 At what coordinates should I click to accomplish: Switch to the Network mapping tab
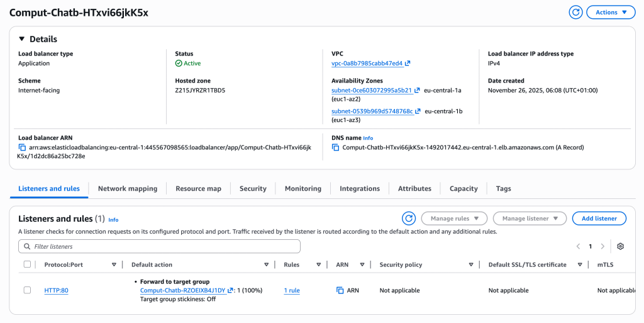point(128,188)
